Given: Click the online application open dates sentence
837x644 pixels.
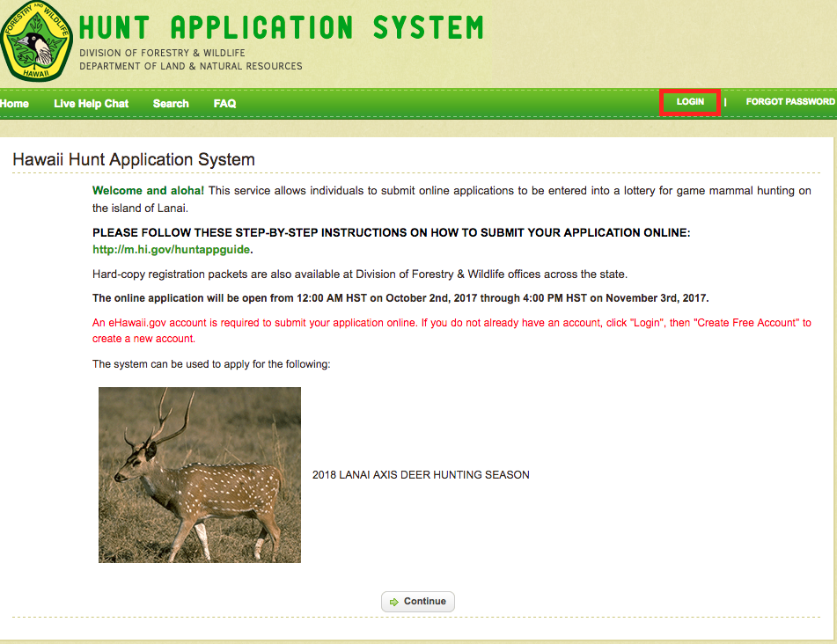Looking at the screenshot, I should pos(400,298).
